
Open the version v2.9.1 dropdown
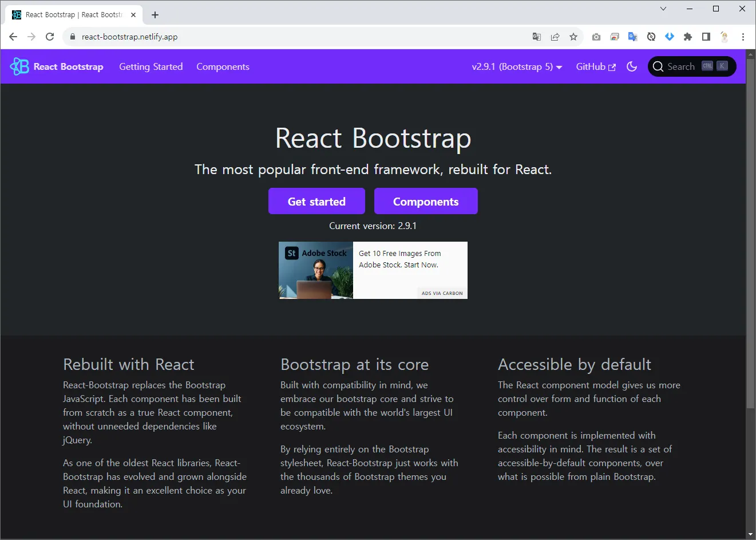pyautogui.click(x=516, y=66)
